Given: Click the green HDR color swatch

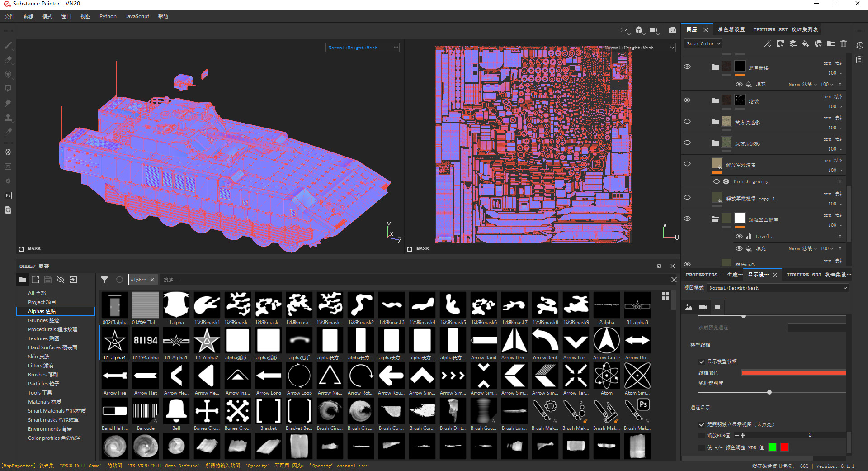Looking at the screenshot, I should click(772, 447).
